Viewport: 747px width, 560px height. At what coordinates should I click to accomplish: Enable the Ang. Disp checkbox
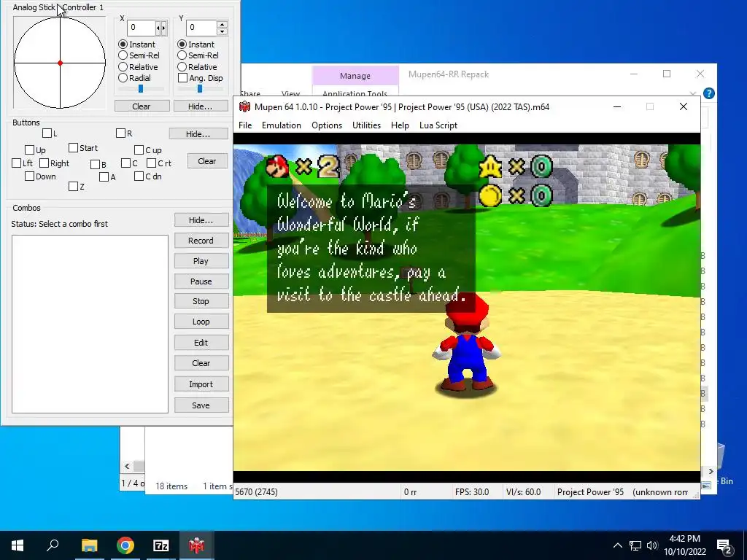182,77
